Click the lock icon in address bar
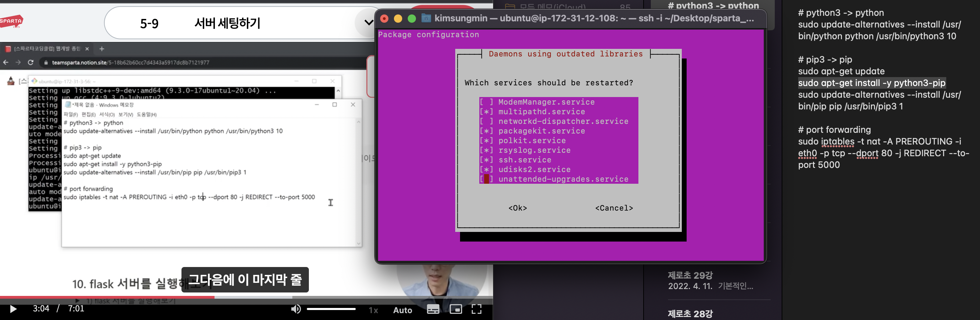980x320 pixels. pyautogui.click(x=46, y=63)
